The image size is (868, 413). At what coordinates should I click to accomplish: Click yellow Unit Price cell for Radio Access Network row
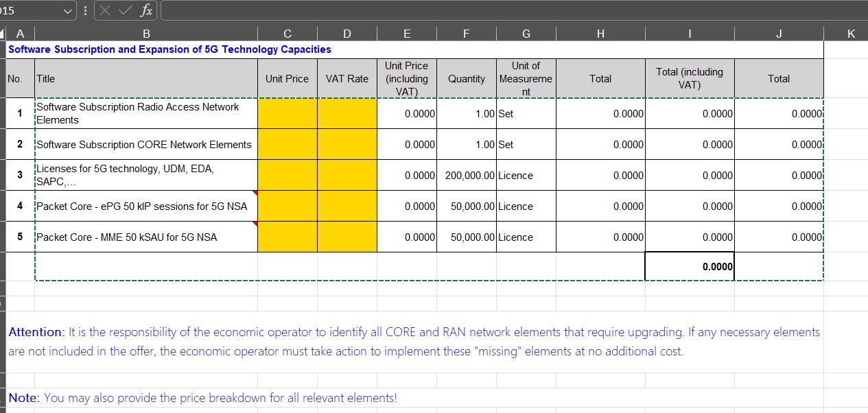pyautogui.click(x=288, y=113)
